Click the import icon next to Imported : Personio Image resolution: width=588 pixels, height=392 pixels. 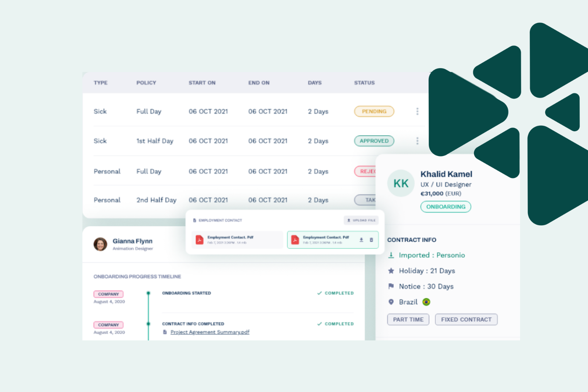[x=391, y=255]
